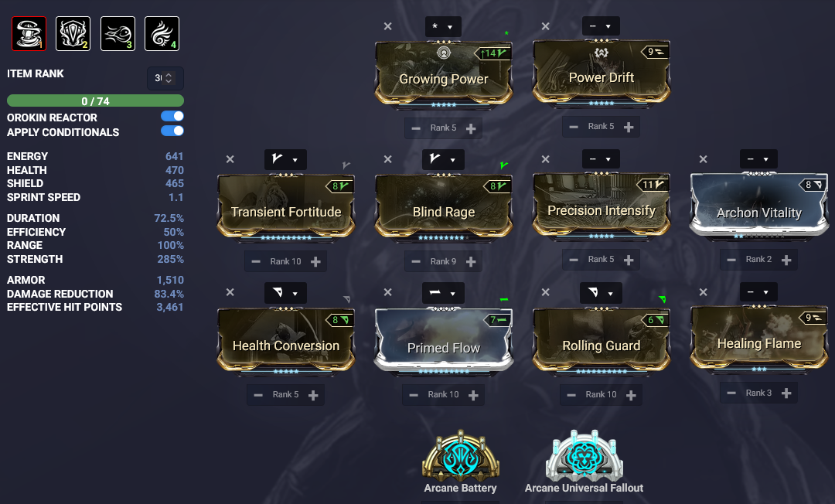Toggle the Apply Conditionals switch

pos(172,131)
